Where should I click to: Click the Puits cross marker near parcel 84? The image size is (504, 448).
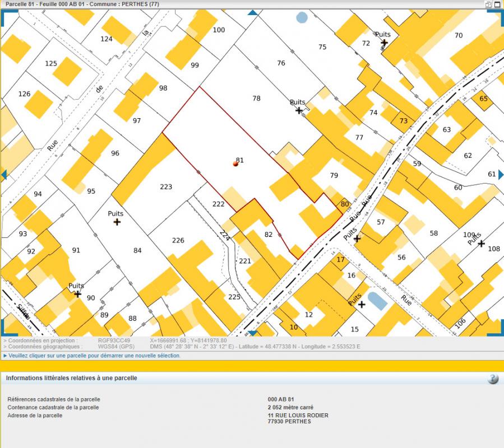[117, 222]
